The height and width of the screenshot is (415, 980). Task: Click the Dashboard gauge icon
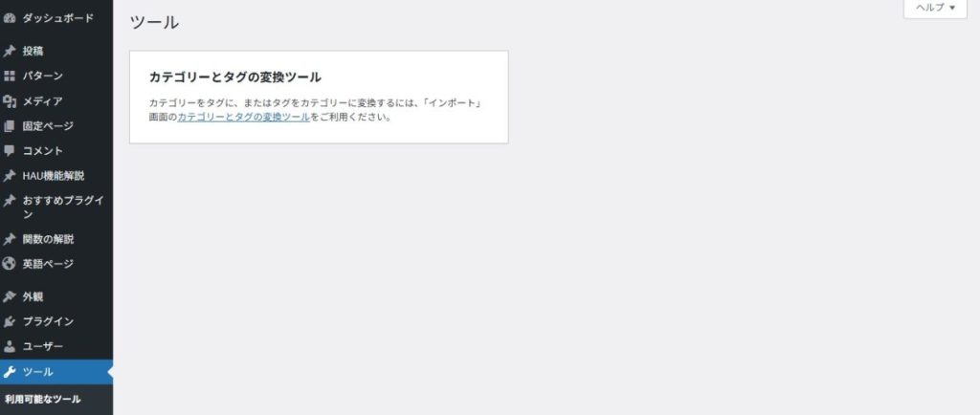[9, 18]
